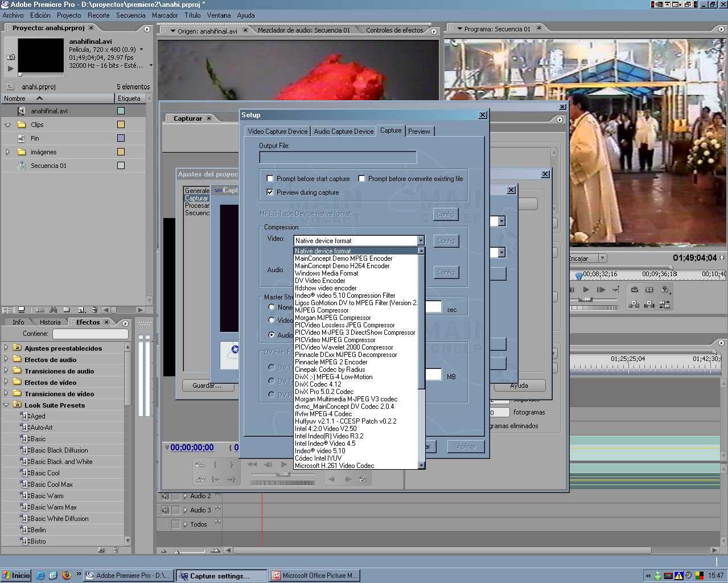Click the Export Frame/output icon in Program monitor
Viewport: 728px width, 583px height.
click(664, 290)
